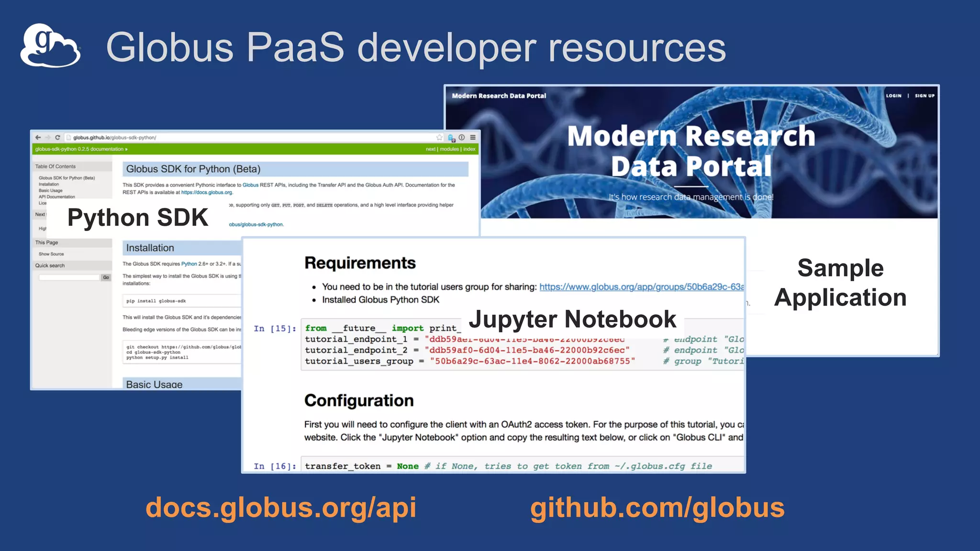The height and width of the screenshot is (551, 980).
Task: Open API Documentation in table of contents
Action: (x=56, y=197)
